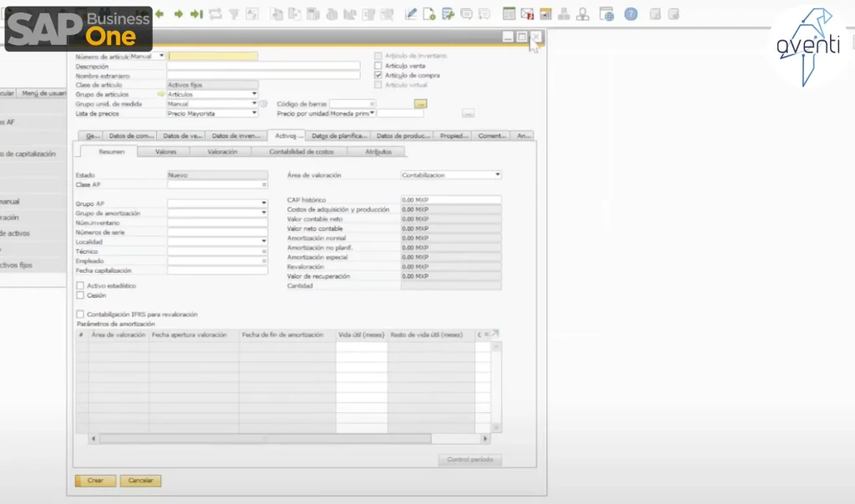Viewport: 855px width, 504px height.
Task: Open messages and alerts envelope icon
Action: pos(528,14)
